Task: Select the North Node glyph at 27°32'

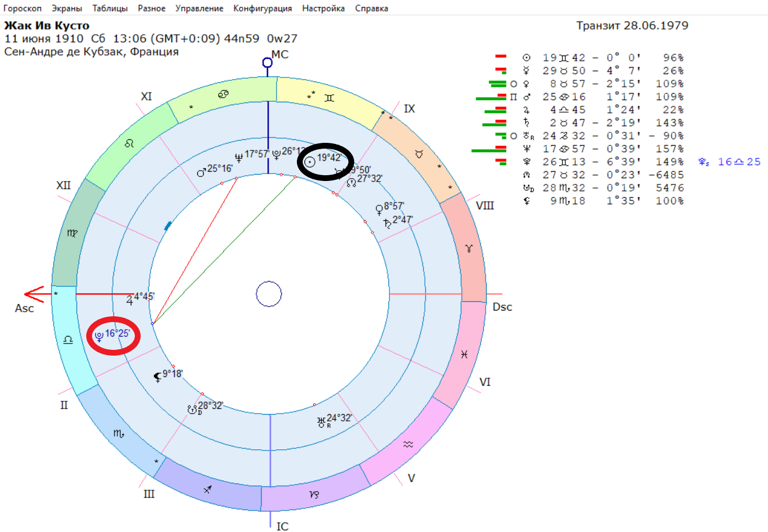Action: click(x=351, y=182)
